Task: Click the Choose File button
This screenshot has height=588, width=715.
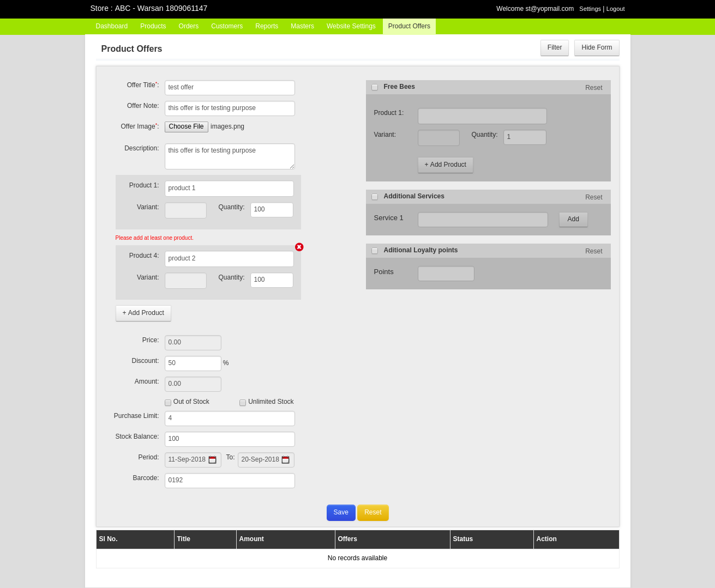Action: (x=187, y=126)
